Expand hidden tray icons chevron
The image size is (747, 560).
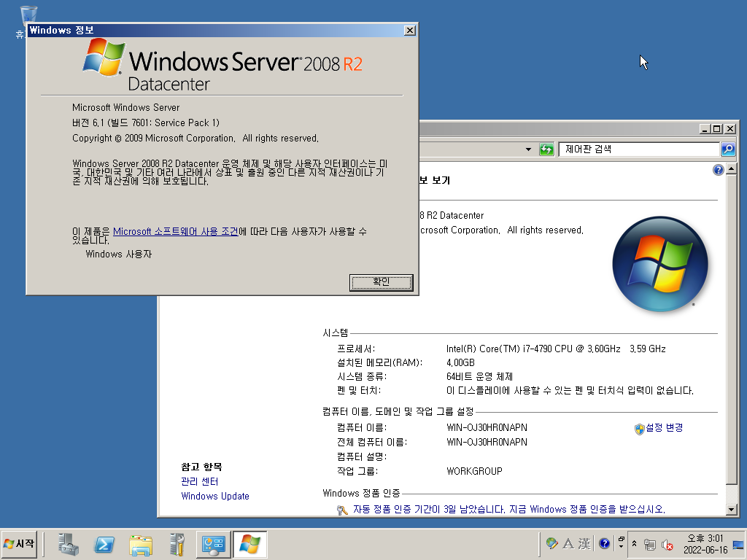tap(635, 543)
